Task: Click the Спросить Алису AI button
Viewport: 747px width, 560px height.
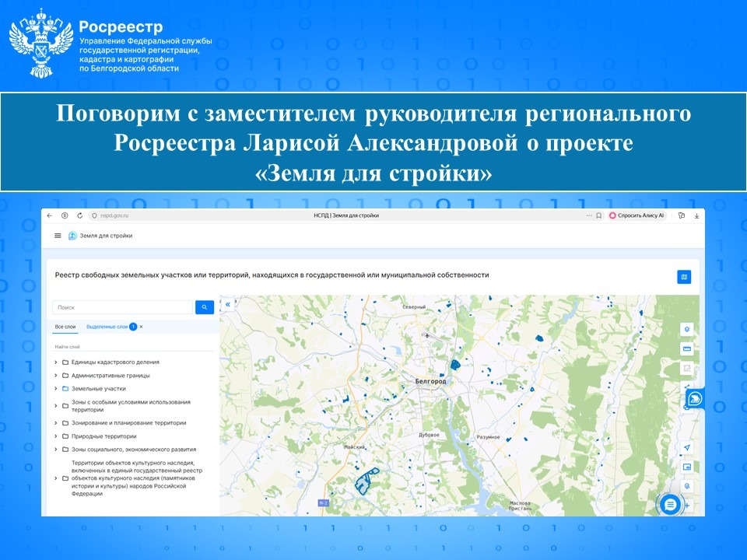Action: click(637, 215)
